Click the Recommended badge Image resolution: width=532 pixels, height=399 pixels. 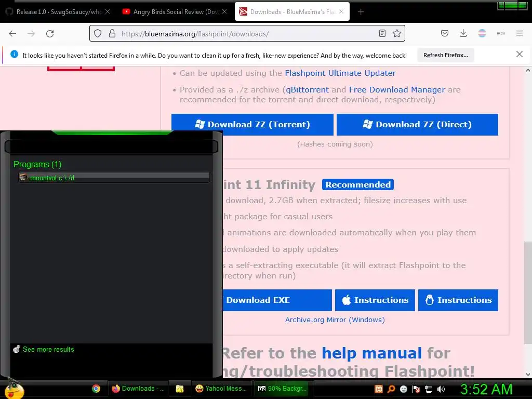point(358,184)
